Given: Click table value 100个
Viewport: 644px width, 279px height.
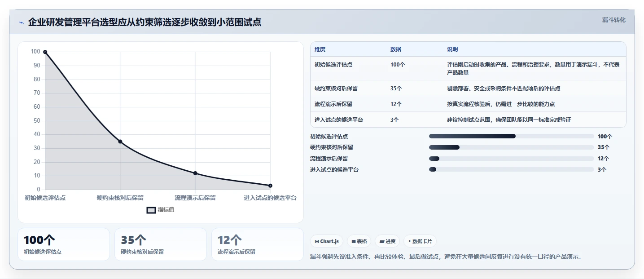Looking at the screenshot, I should [x=398, y=65].
